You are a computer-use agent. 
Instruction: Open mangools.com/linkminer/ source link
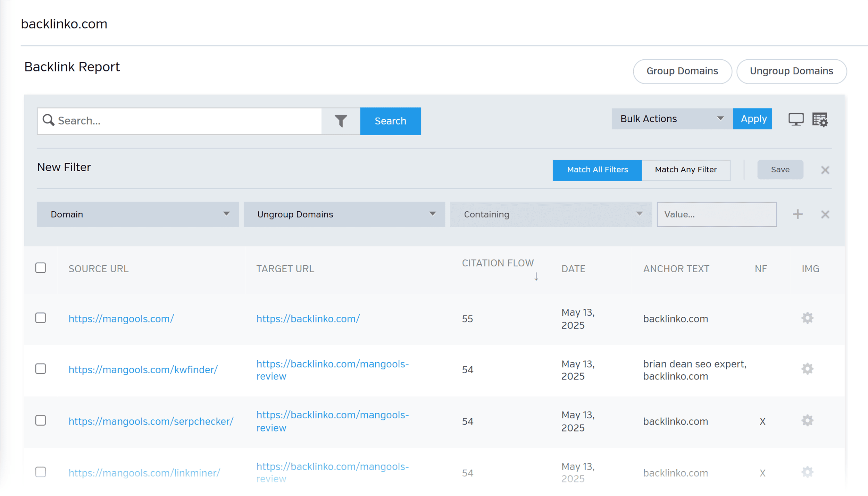point(144,472)
